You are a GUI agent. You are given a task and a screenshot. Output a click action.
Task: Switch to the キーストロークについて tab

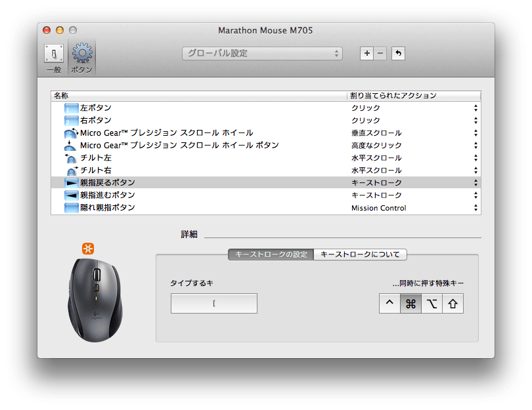[x=360, y=255]
